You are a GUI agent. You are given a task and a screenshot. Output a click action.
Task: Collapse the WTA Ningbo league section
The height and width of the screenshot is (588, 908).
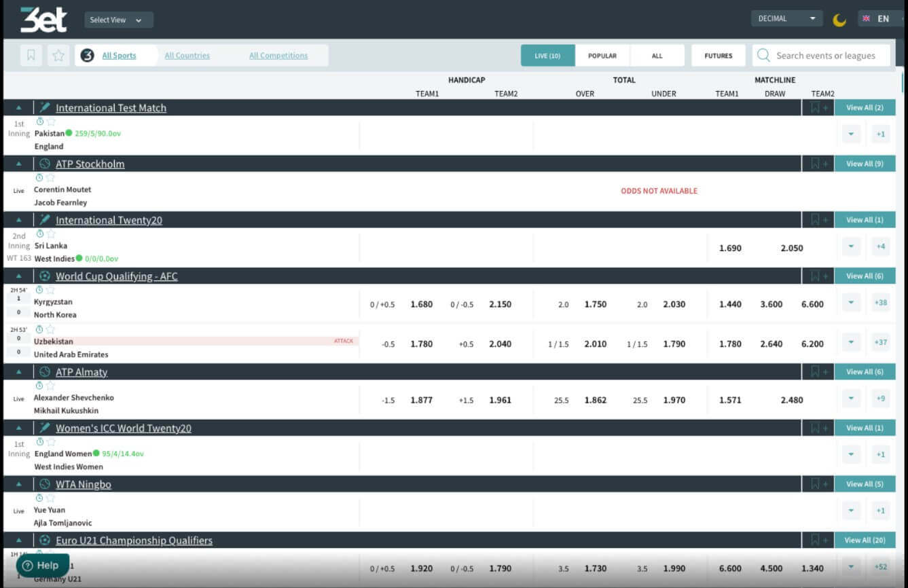click(x=18, y=484)
